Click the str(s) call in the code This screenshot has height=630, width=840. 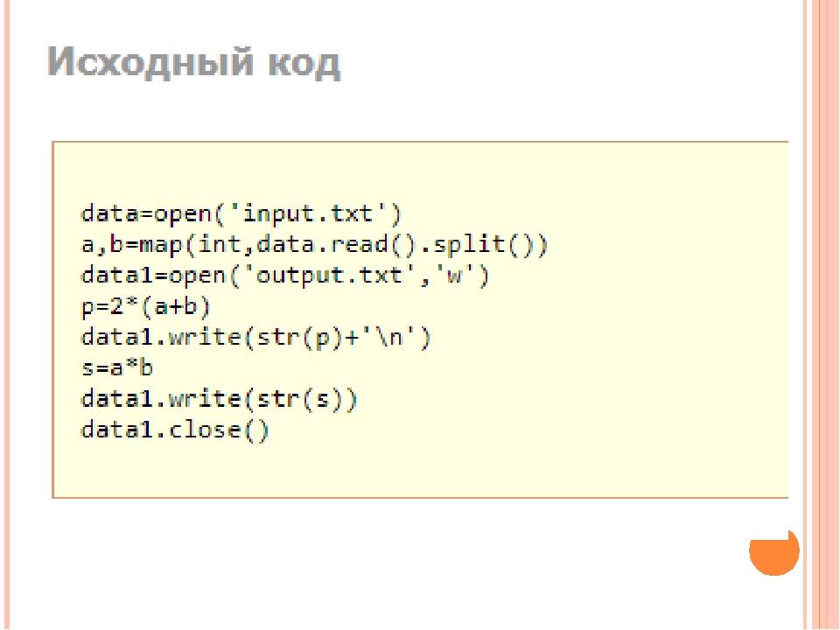315,400
